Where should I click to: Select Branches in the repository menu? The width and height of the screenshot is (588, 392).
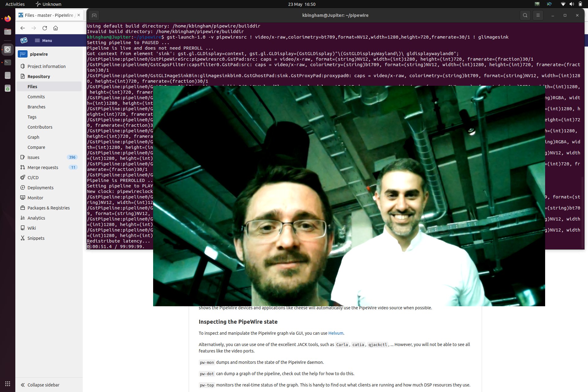click(36, 107)
